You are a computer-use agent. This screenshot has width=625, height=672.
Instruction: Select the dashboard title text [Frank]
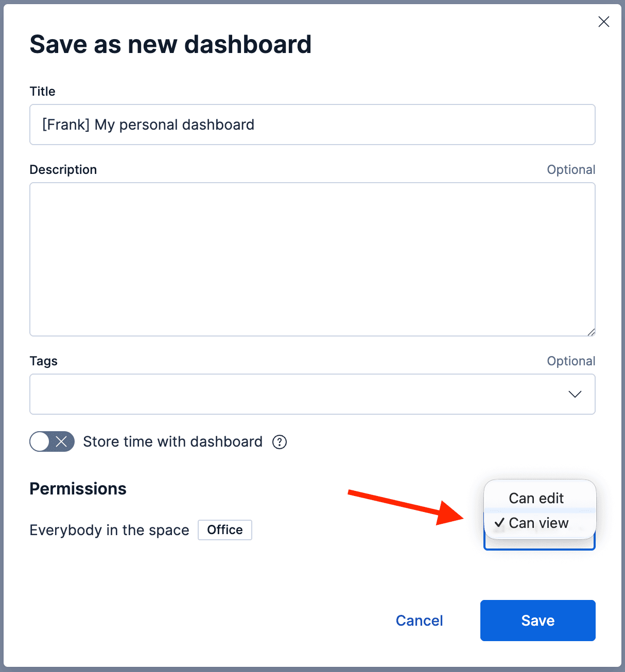tap(65, 125)
